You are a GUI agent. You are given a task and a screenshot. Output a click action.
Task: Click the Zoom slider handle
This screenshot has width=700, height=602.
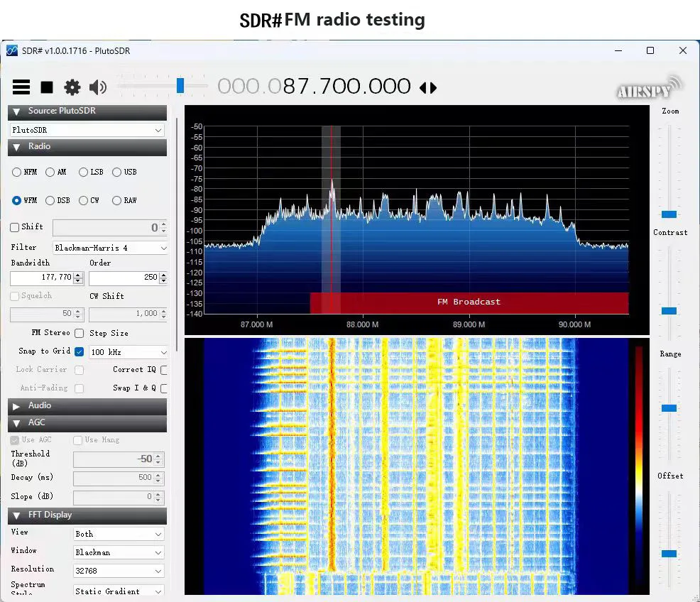pyautogui.click(x=669, y=214)
